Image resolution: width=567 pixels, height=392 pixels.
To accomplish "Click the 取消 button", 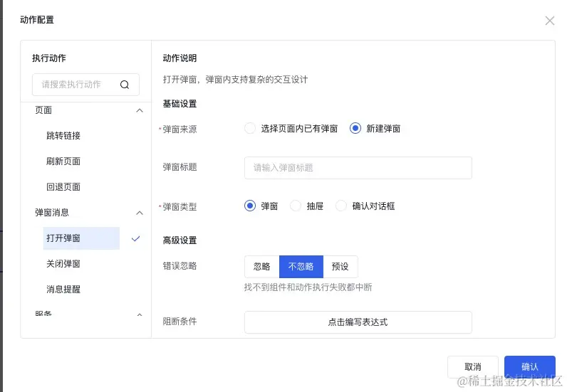I will tap(473, 367).
